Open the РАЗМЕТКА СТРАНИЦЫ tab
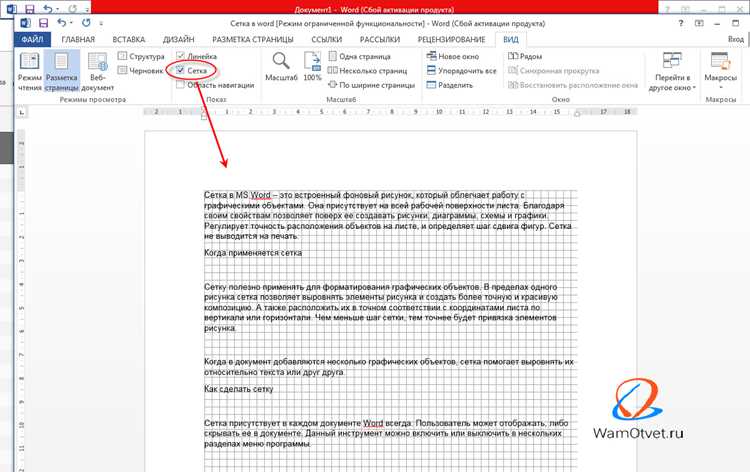 253,39
